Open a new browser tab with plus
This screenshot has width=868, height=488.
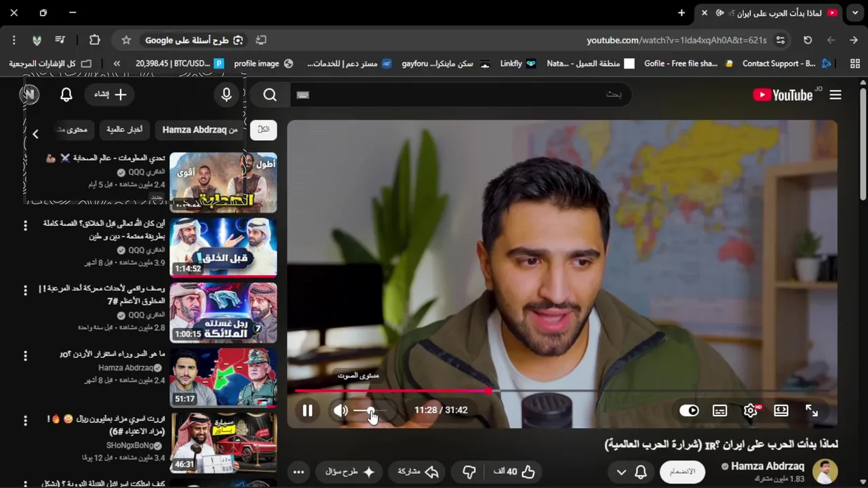682,13
